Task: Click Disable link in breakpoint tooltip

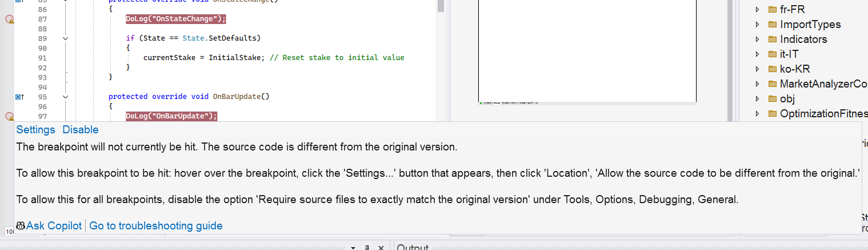Action: [81, 130]
